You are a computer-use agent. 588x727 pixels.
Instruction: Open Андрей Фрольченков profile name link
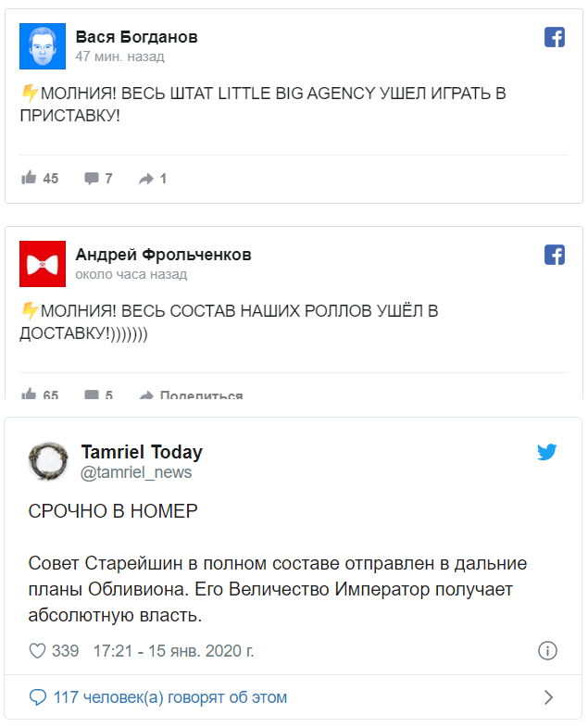click(163, 255)
